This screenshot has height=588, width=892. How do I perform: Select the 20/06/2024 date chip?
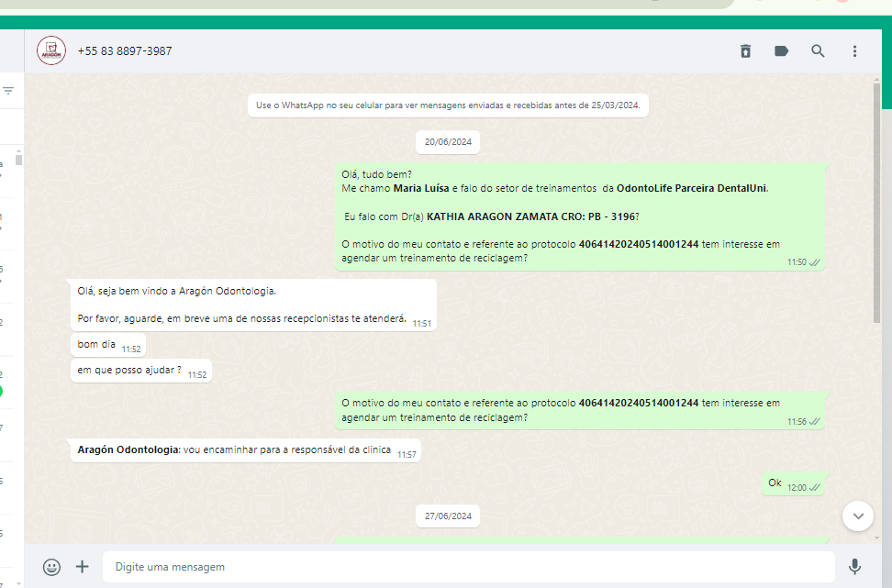pos(448,142)
